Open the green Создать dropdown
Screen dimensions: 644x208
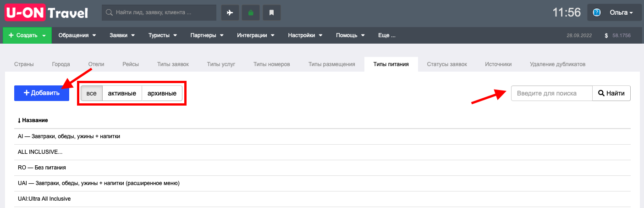(28, 35)
